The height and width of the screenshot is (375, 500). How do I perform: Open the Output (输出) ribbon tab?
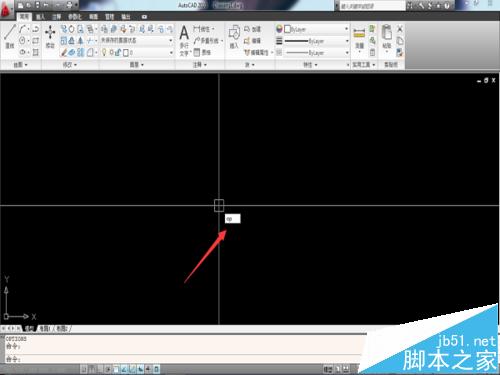pyautogui.click(x=126, y=17)
